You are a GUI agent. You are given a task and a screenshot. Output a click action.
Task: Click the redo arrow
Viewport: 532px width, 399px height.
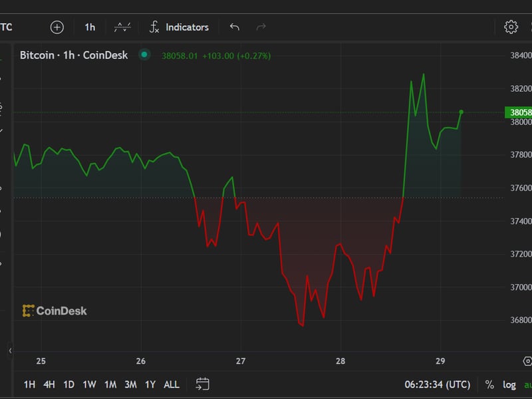click(261, 27)
